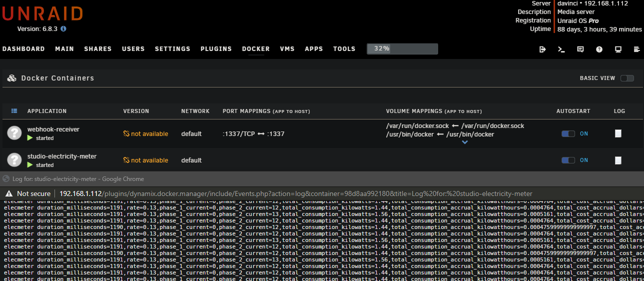Open the system log lines icon
Image resolution: width=644 pixels, height=281 pixels.
point(637,49)
